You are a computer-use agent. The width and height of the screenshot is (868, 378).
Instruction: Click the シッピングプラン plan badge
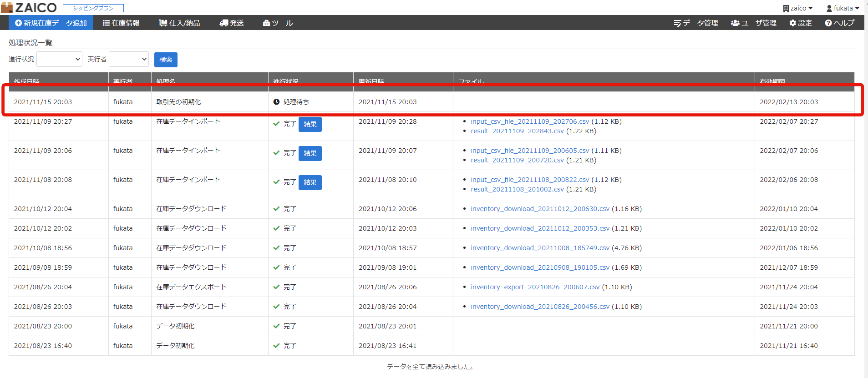click(x=93, y=8)
